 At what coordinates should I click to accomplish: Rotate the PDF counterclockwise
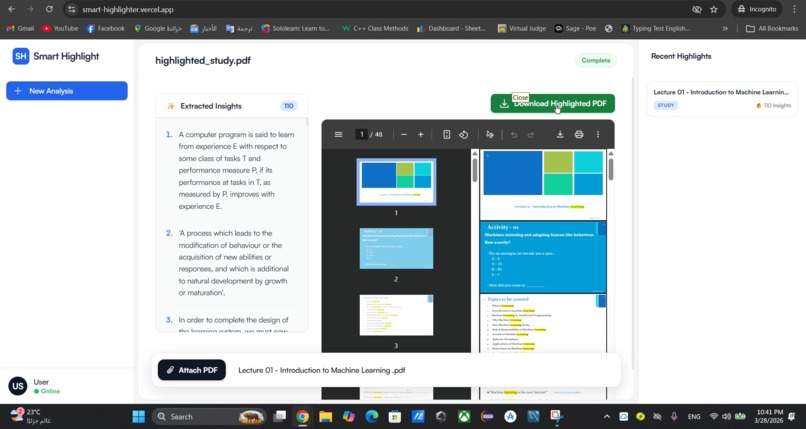point(464,135)
